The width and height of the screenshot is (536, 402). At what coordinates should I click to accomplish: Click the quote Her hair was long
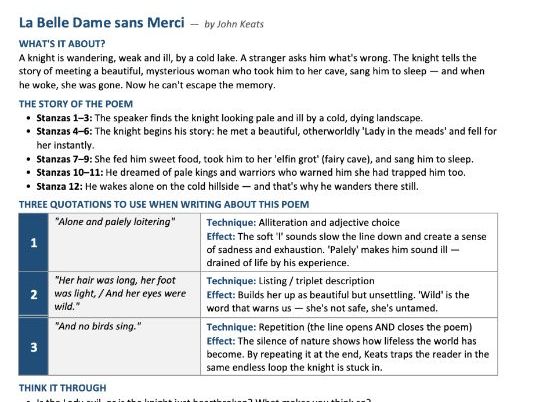[120, 293]
